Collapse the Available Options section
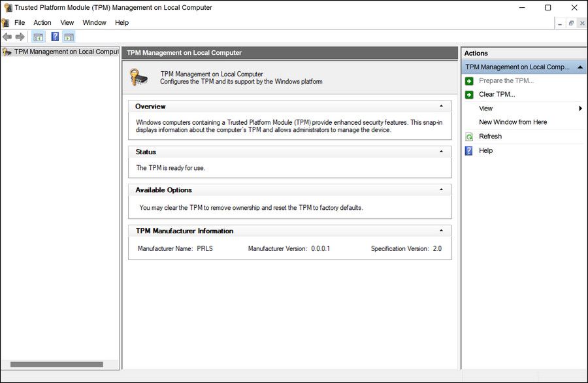The image size is (588, 383). tap(441, 190)
